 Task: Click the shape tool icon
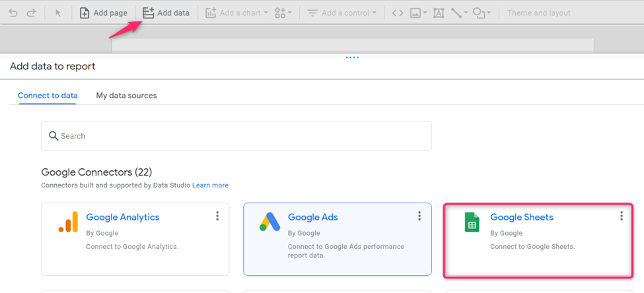tap(478, 13)
